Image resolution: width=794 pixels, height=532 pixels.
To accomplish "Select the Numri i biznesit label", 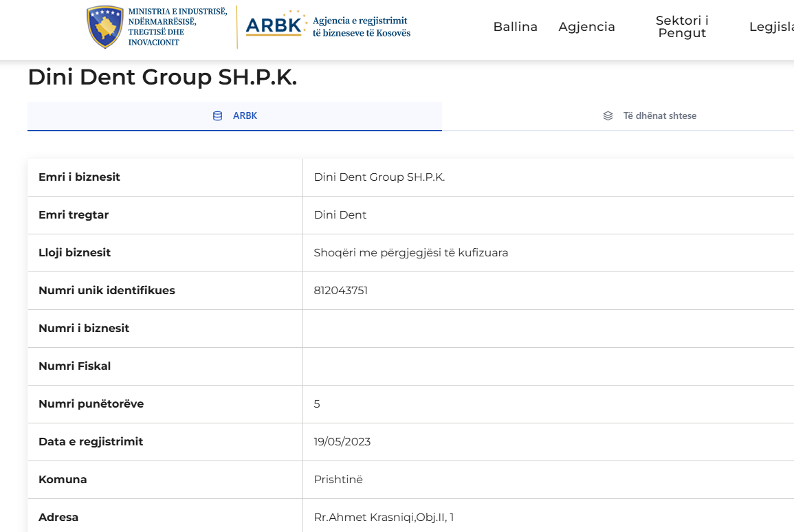I will [x=84, y=329].
